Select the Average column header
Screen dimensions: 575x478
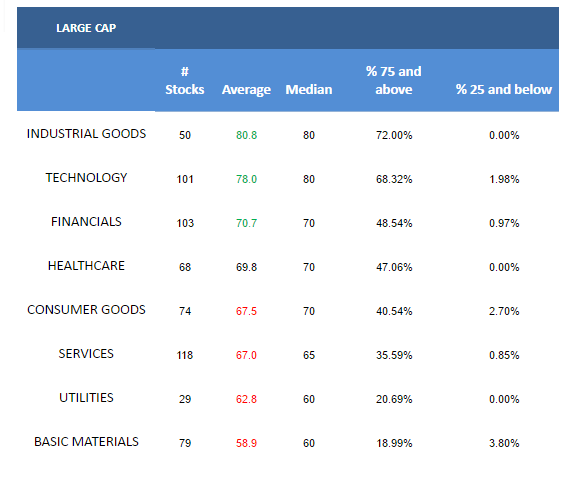coord(246,90)
